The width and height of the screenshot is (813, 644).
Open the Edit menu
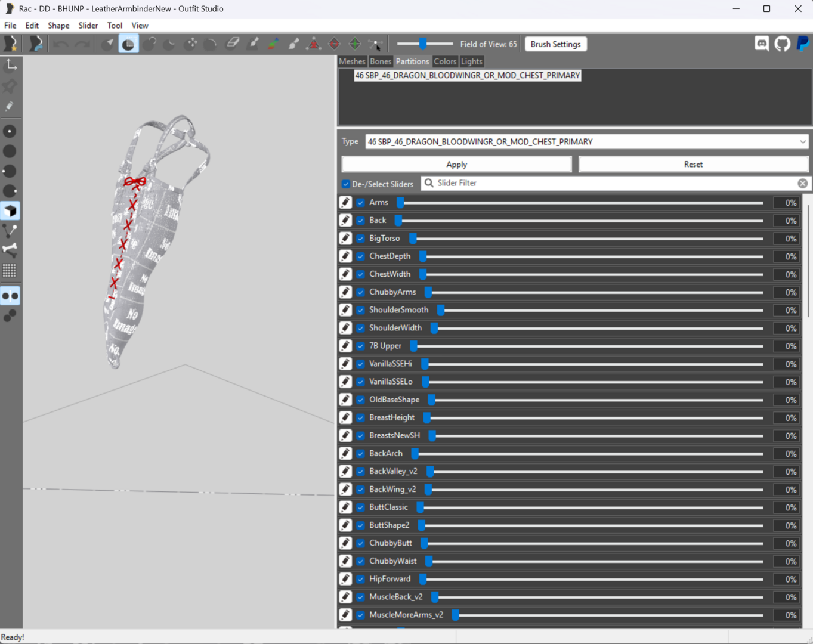click(32, 26)
